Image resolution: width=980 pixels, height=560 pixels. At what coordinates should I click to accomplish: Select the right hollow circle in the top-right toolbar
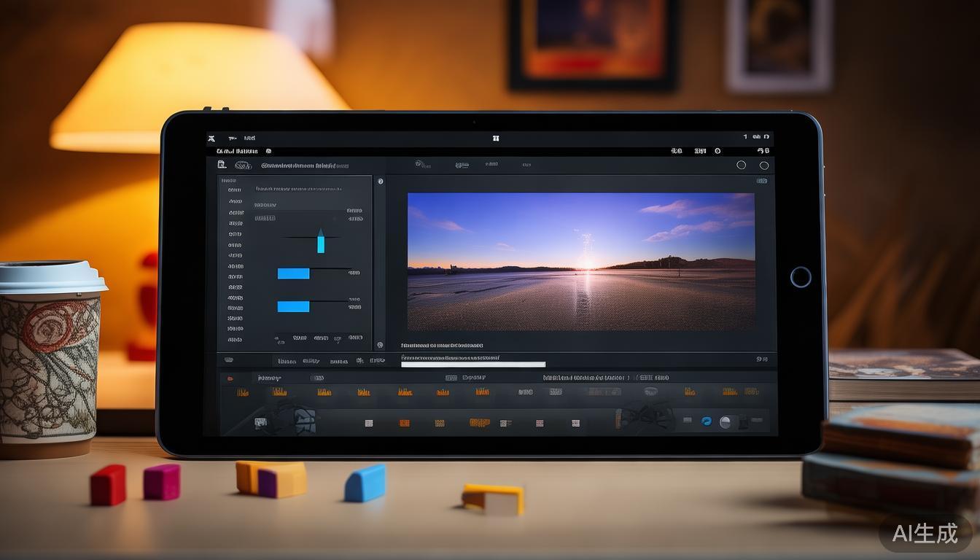click(763, 165)
